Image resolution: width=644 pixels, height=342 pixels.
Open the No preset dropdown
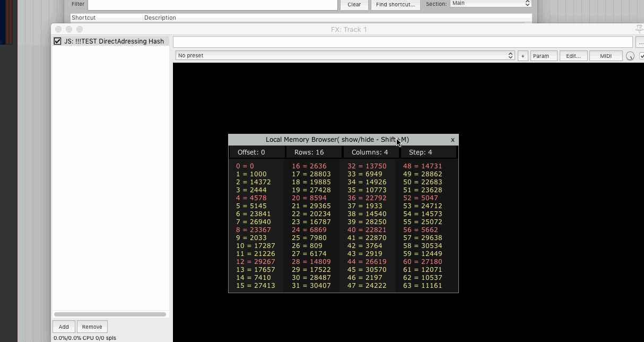tap(345, 56)
